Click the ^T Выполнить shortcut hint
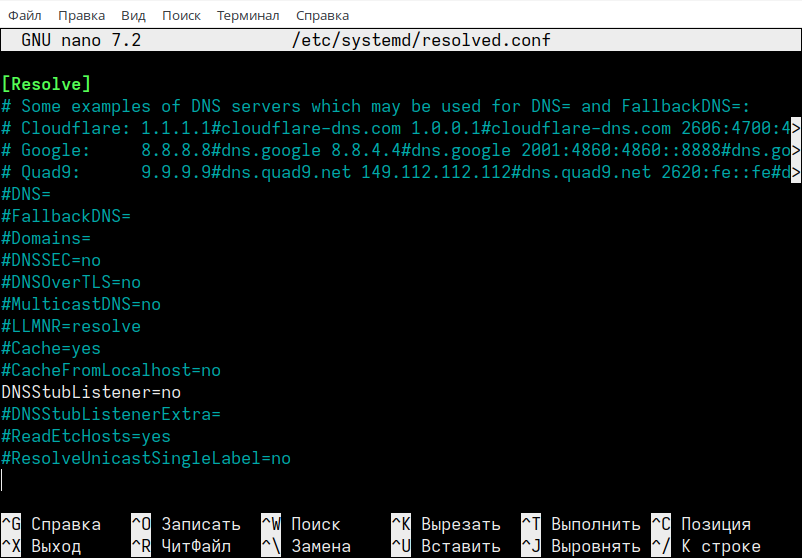 point(580,525)
